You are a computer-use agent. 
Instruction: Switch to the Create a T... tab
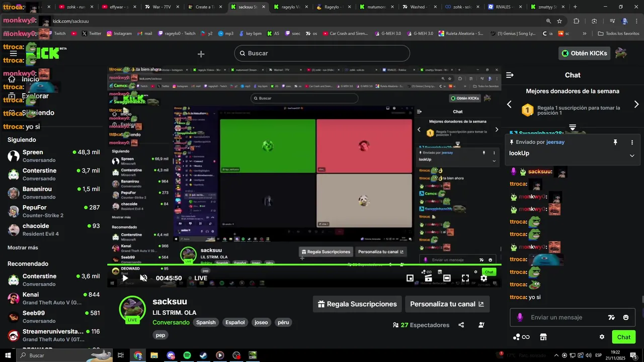pyautogui.click(x=205, y=7)
